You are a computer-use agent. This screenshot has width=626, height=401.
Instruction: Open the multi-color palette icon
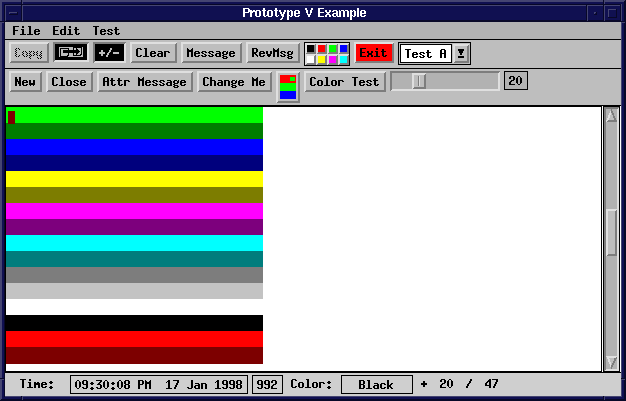point(327,53)
